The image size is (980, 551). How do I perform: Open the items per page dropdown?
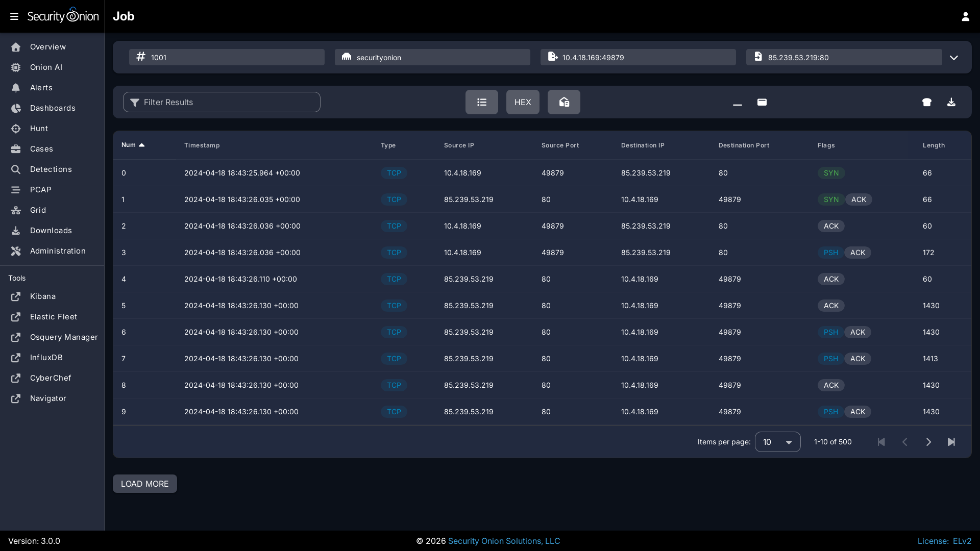tap(777, 442)
